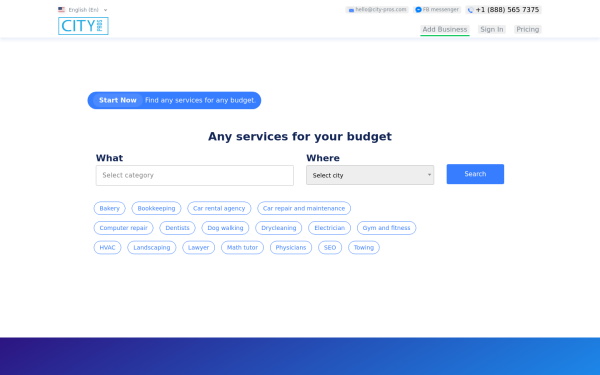Click the phone handset icon
600x375 pixels.
[470, 10]
